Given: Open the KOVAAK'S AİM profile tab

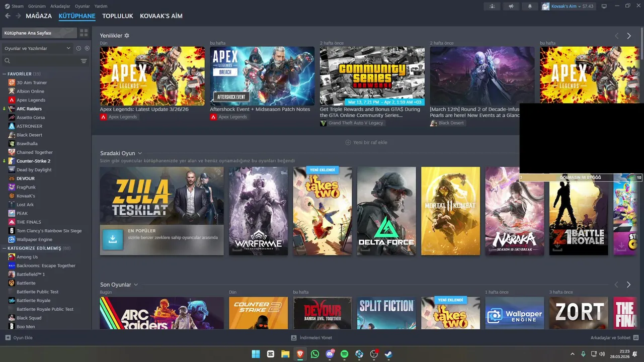Looking at the screenshot, I should click(x=161, y=16).
